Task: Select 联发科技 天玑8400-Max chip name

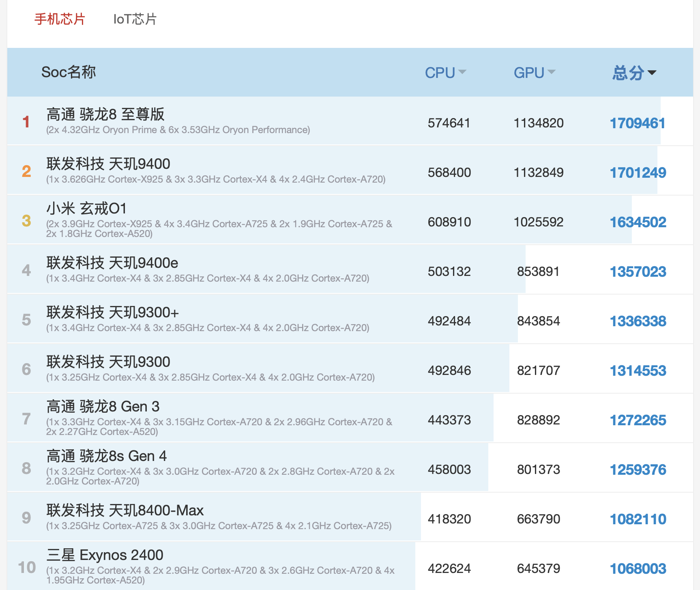Action: point(125,510)
